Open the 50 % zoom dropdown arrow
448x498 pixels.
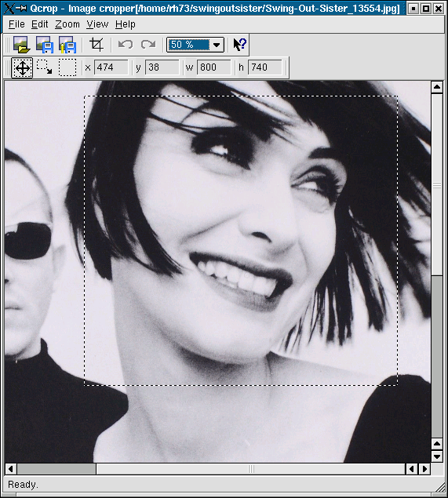pos(217,45)
